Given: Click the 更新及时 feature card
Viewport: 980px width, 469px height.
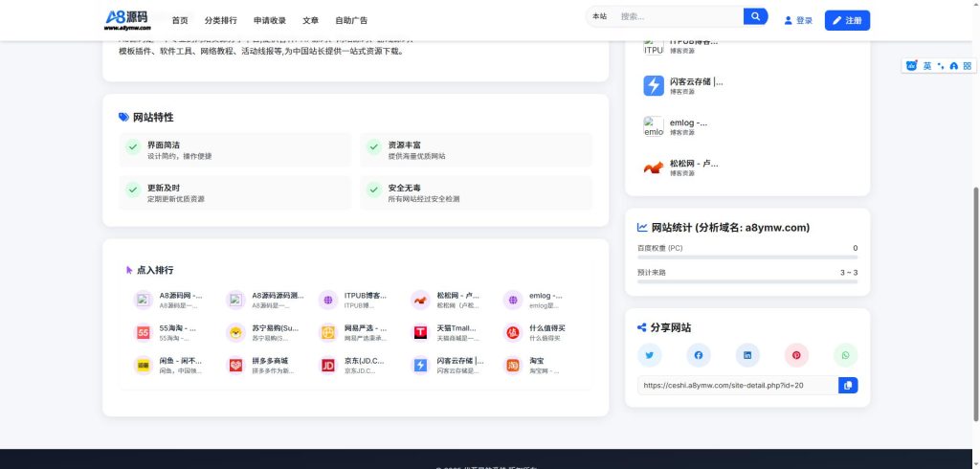Looking at the screenshot, I should coord(235,193).
